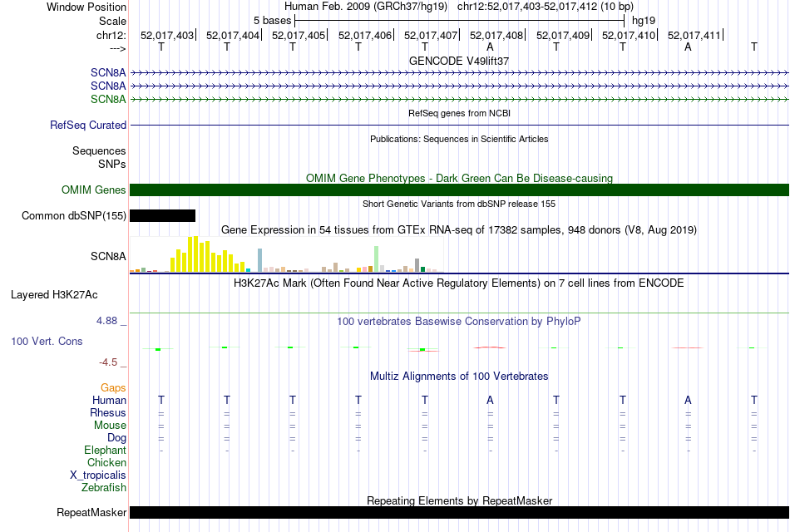This screenshot has height=532, width=790.
Task: Click the Human species label
Action: click(x=109, y=400)
